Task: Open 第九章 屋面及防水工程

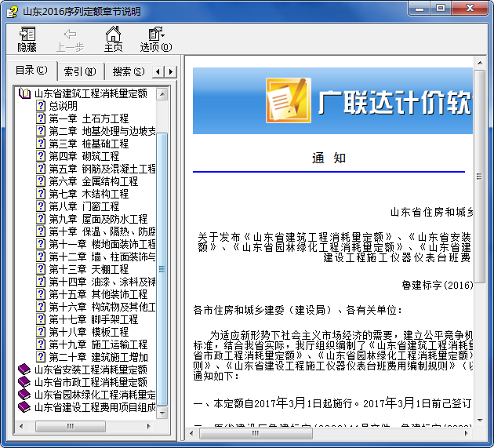Action: (98, 219)
